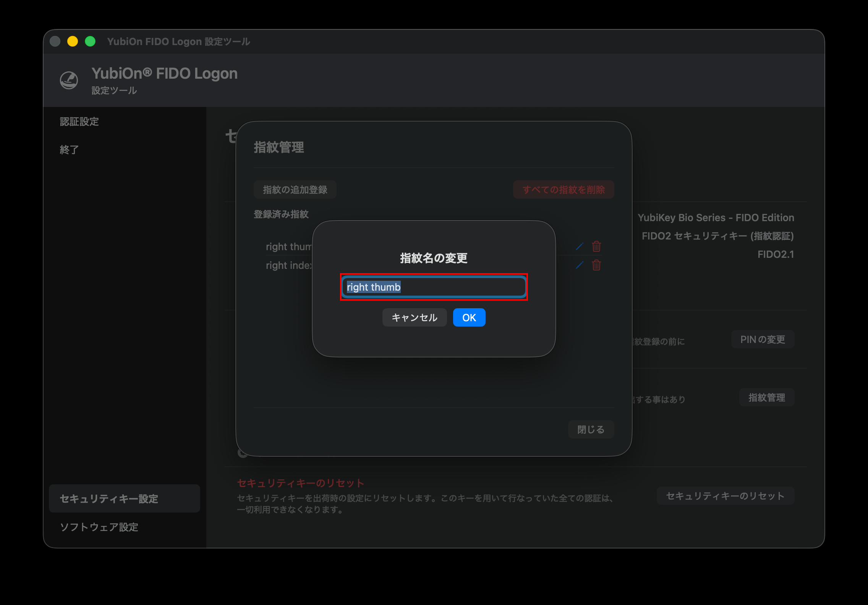The width and height of the screenshot is (868, 605).
Task: Click the trash icon for right index
Action: click(596, 265)
